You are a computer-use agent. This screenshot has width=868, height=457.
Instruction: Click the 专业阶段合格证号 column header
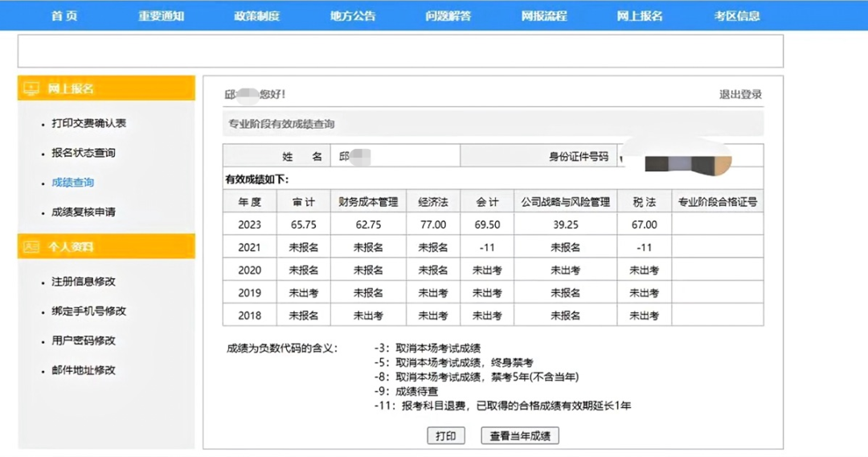(x=718, y=202)
